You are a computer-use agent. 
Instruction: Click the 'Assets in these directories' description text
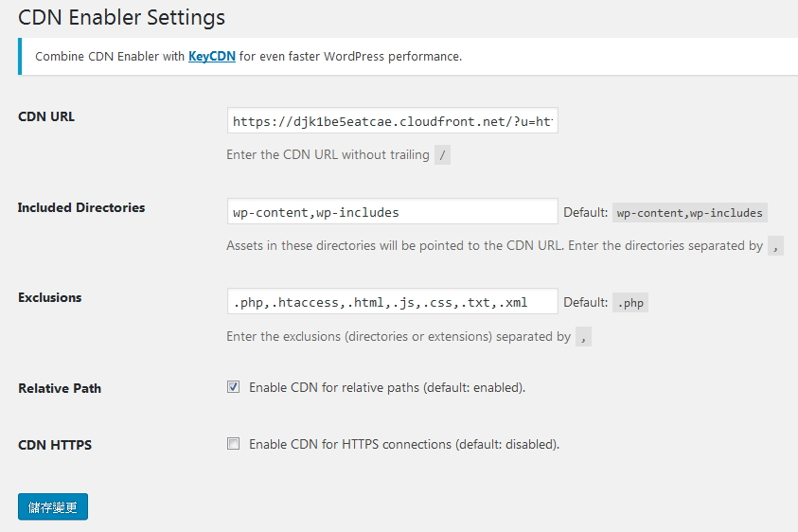(495, 246)
